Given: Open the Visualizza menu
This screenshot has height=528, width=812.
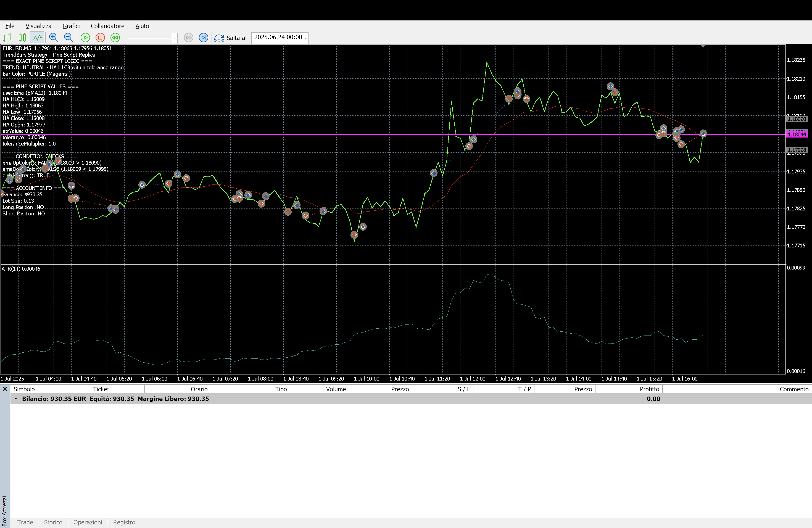Looking at the screenshot, I should 38,26.
